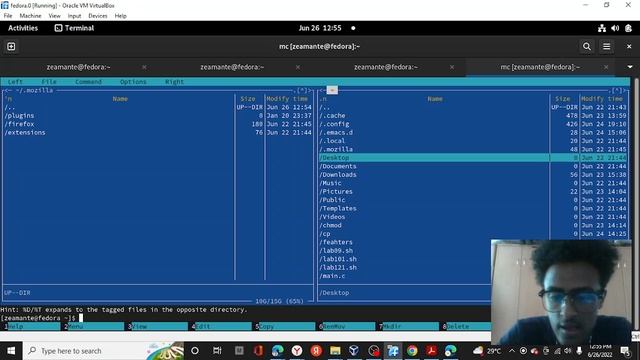Select highlighted /Desktop row
The width and height of the screenshot is (640, 360).
pos(473,158)
